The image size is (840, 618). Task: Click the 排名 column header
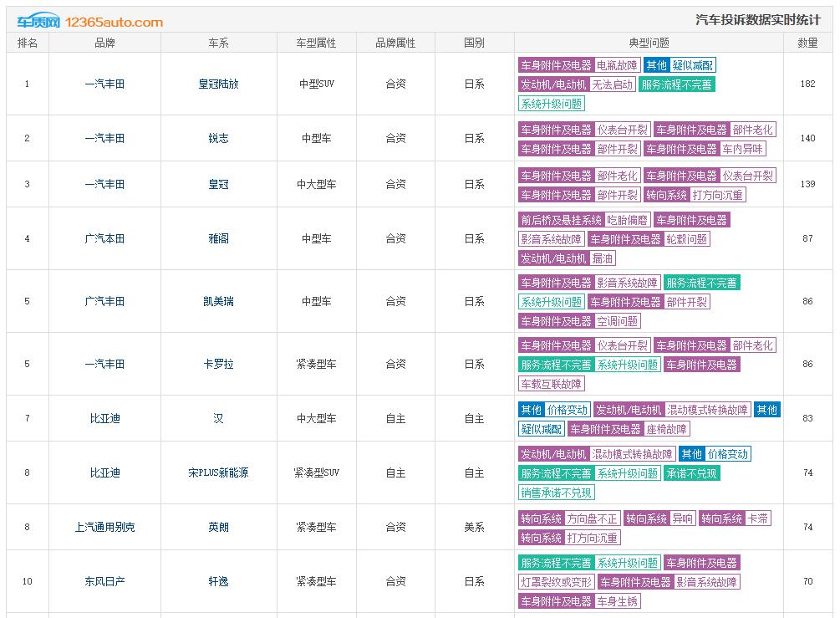(x=28, y=43)
